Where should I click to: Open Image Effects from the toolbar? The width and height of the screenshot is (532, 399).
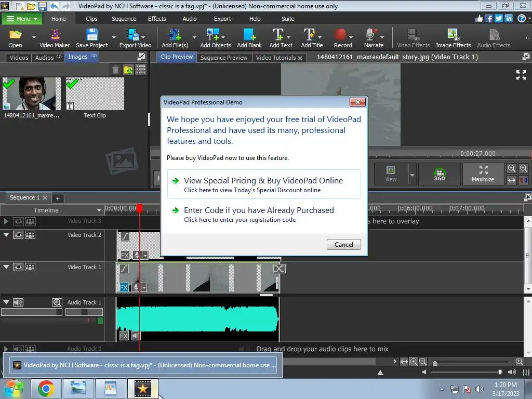[453, 38]
